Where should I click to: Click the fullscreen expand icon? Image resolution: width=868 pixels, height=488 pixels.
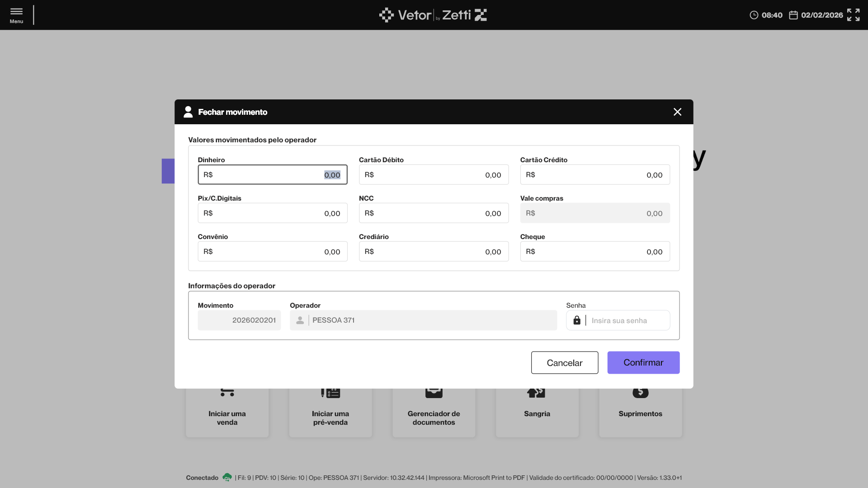[x=853, y=15]
